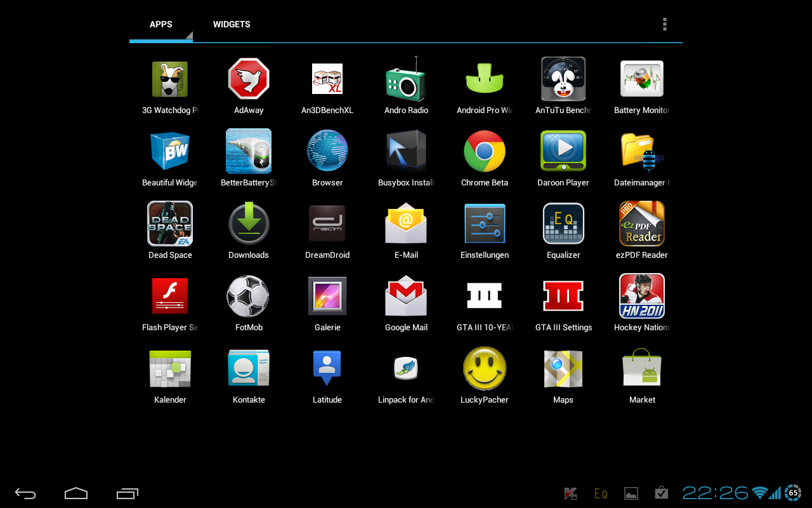Switch to the WIDGETS tab
Image resolution: width=812 pixels, height=508 pixels.
[232, 24]
